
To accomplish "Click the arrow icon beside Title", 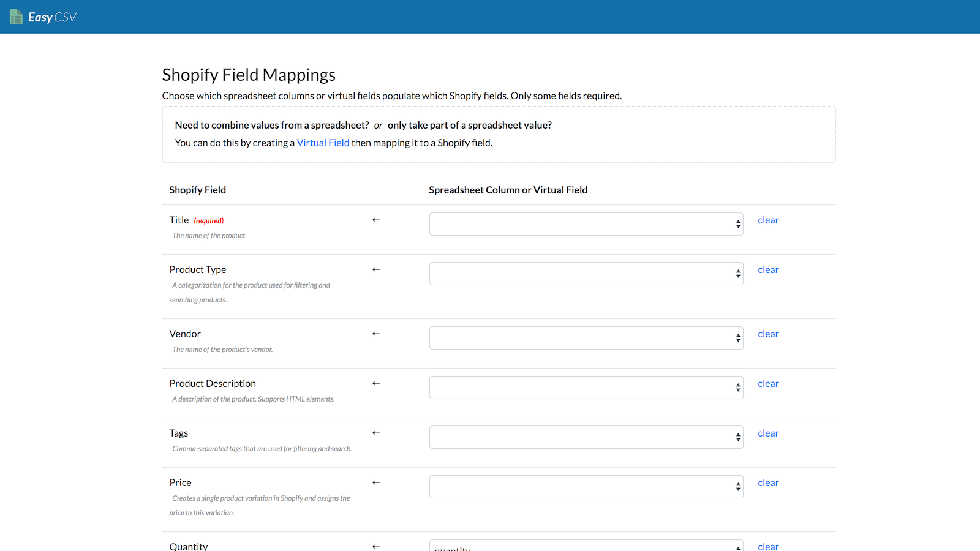I will tap(376, 220).
